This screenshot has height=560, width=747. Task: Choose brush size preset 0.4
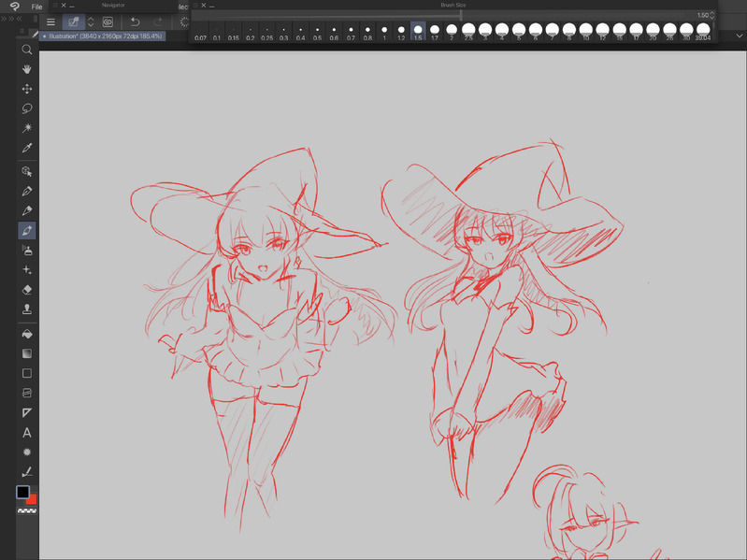pos(300,32)
